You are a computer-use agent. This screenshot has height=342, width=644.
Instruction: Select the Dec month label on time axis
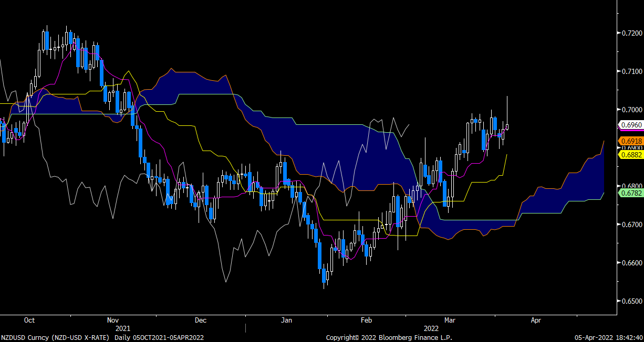[x=200, y=320]
